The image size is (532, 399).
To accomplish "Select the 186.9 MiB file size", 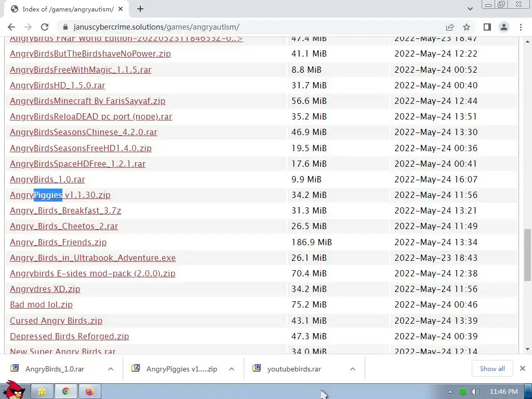I will 312,242.
